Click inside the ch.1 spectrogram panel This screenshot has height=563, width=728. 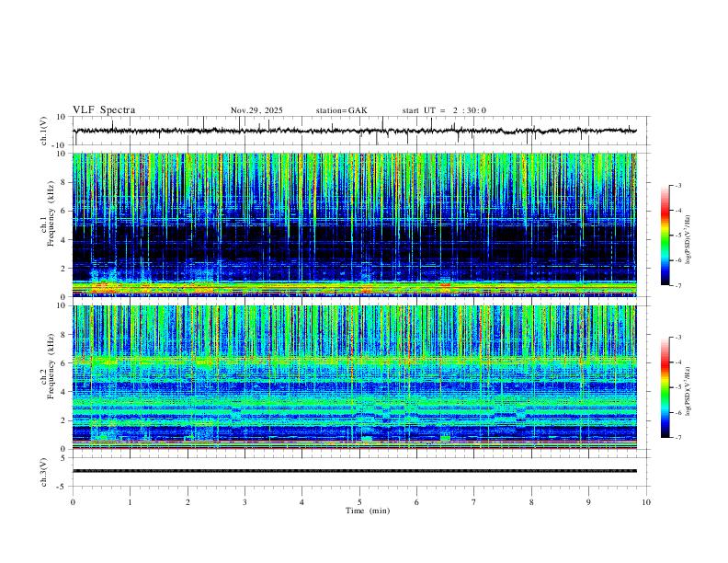[x=354, y=224]
